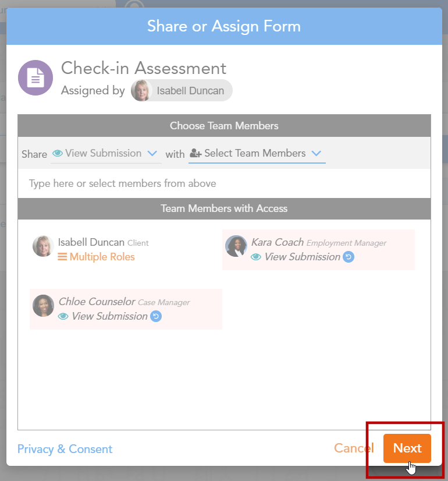Expand the Select Team Members dropdown
The height and width of the screenshot is (481, 448).
tap(257, 154)
